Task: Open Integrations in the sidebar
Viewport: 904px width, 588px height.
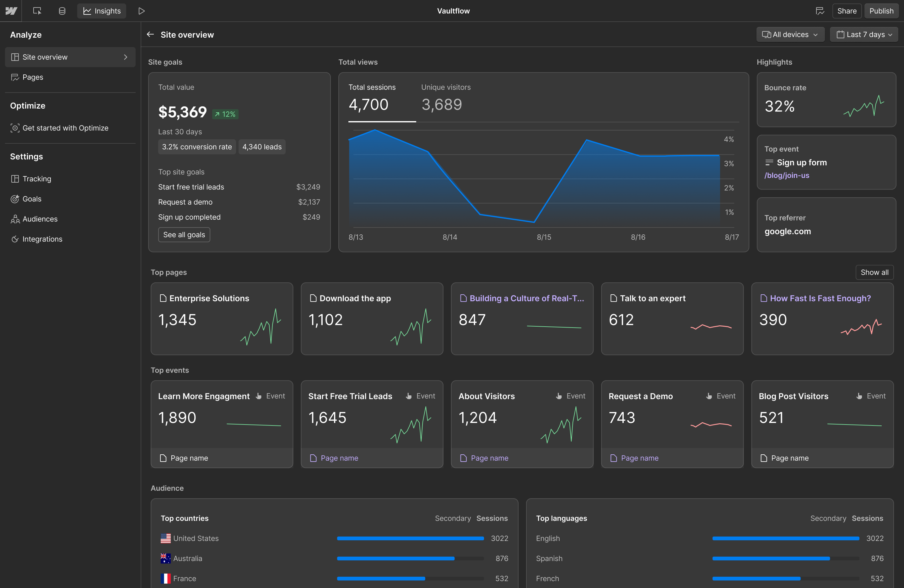Action: click(x=42, y=239)
